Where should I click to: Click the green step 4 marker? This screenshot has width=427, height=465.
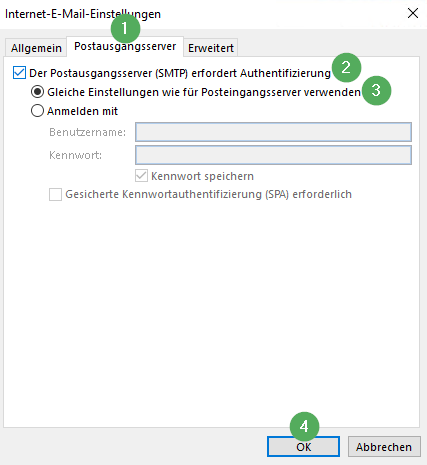304,427
